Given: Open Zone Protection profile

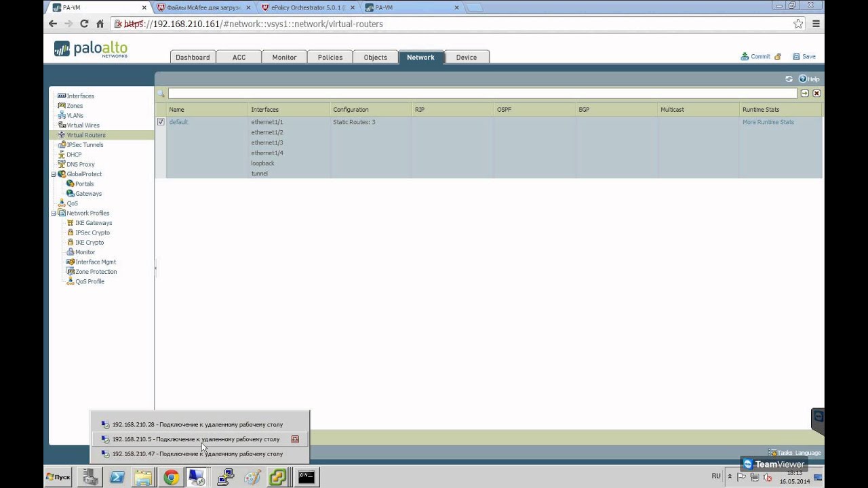Looking at the screenshot, I should coord(96,272).
